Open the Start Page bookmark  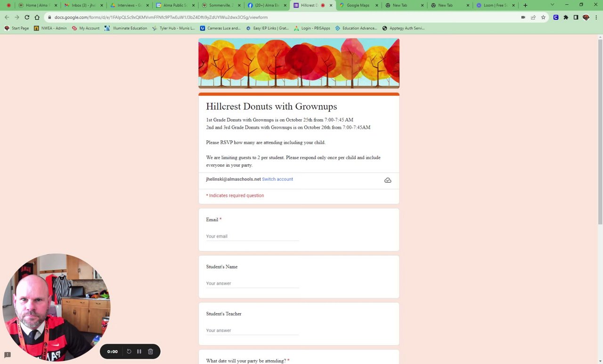[16, 28]
